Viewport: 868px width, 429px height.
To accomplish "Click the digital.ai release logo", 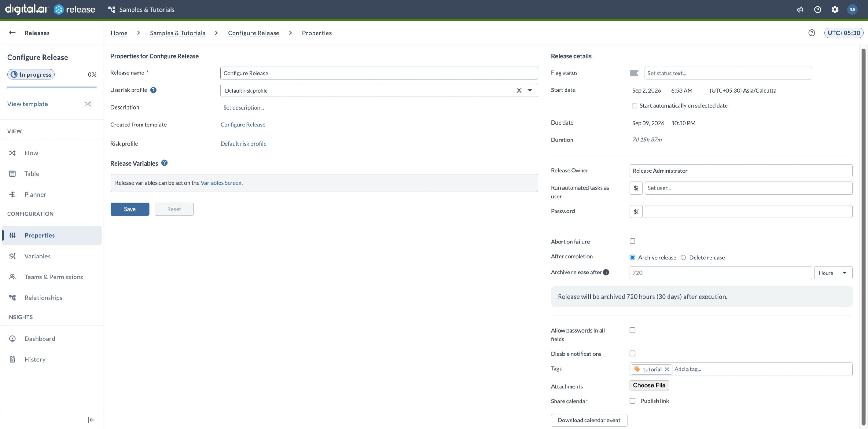I will pyautogui.click(x=50, y=9).
